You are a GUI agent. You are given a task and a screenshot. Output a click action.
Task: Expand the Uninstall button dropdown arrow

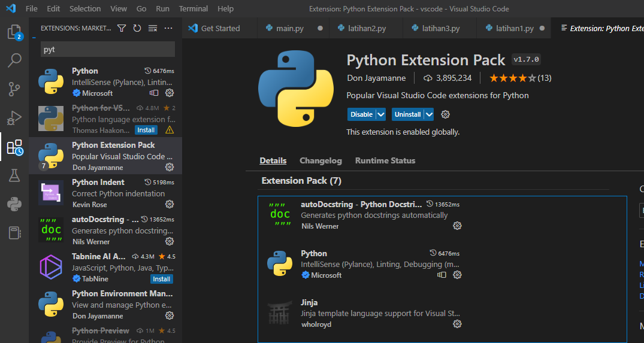[429, 114]
